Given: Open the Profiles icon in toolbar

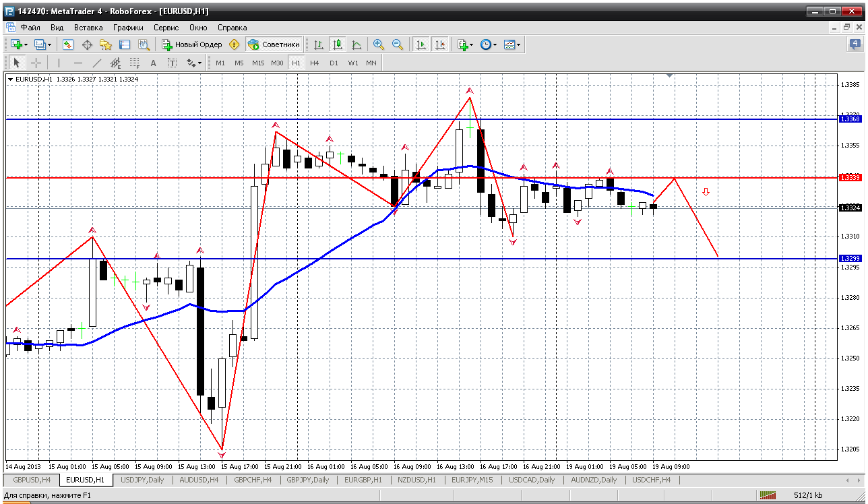Looking at the screenshot, I should [x=40, y=44].
